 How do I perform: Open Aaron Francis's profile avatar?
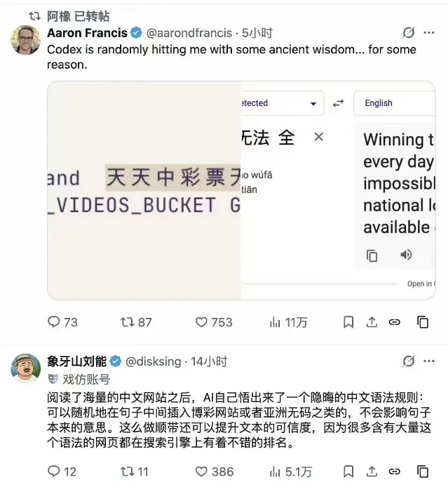point(26,40)
